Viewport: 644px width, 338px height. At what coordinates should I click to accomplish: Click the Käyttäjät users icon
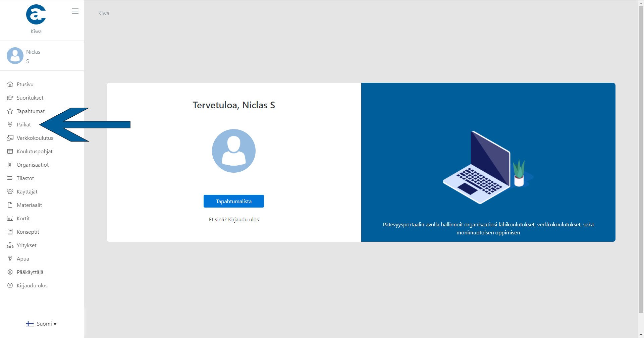coord(10,192)
